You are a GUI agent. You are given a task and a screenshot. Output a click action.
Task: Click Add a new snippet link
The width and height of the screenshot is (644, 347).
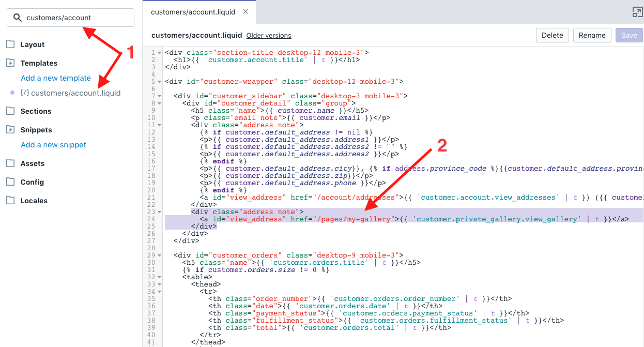click(x=53, y=145)
